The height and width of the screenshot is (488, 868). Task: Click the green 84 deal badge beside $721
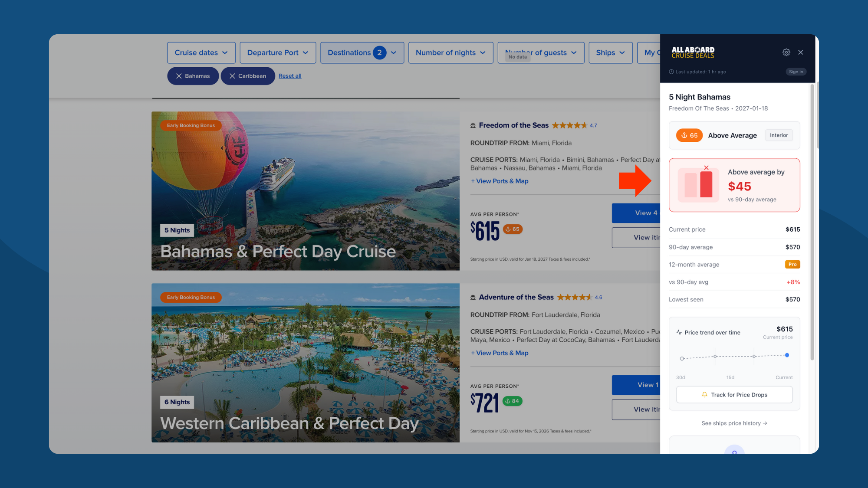coord(512,401)
